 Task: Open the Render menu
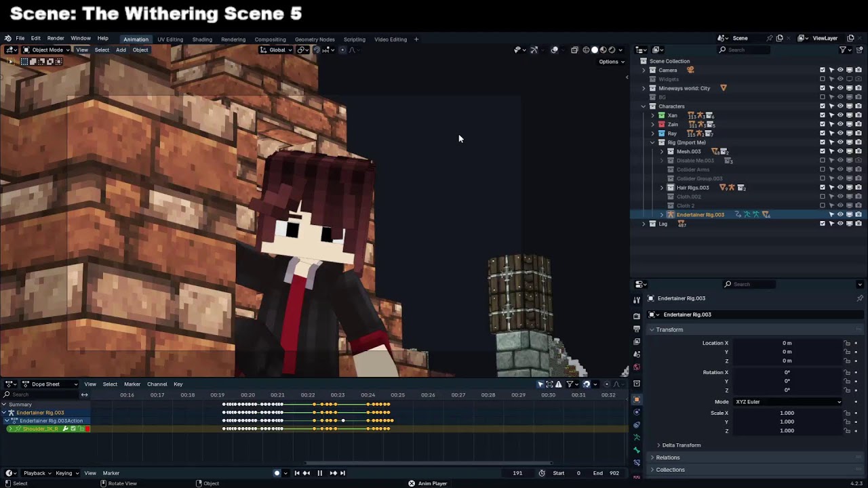pyautogui.click(x=56, y=39)
